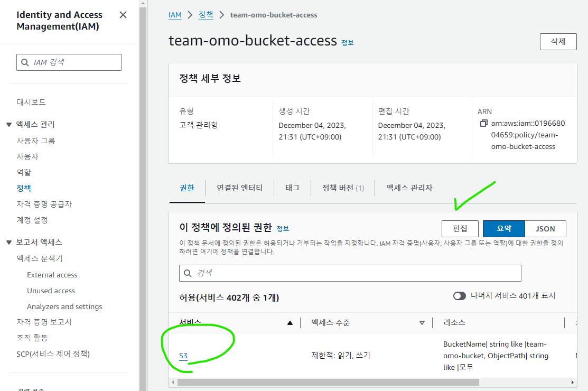This screenshot has height=391, width=588.
Task: Open the 정책 버전 (1) tab
Action: (x=343, y=188)
